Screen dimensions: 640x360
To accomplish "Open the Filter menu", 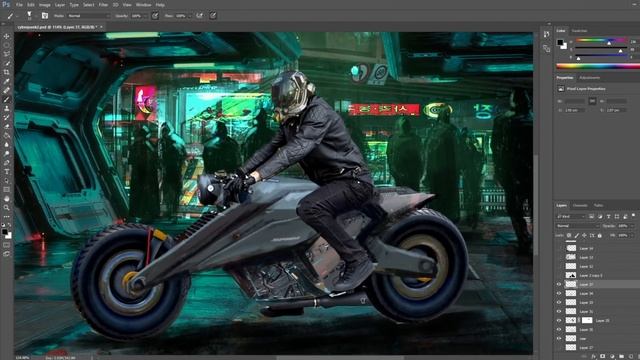I will [x=103, y=5].
